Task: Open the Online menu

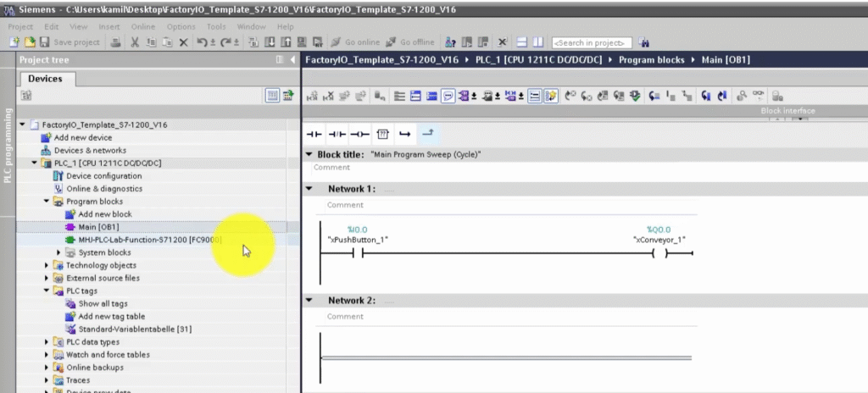Action: click(x=143, y=26)
